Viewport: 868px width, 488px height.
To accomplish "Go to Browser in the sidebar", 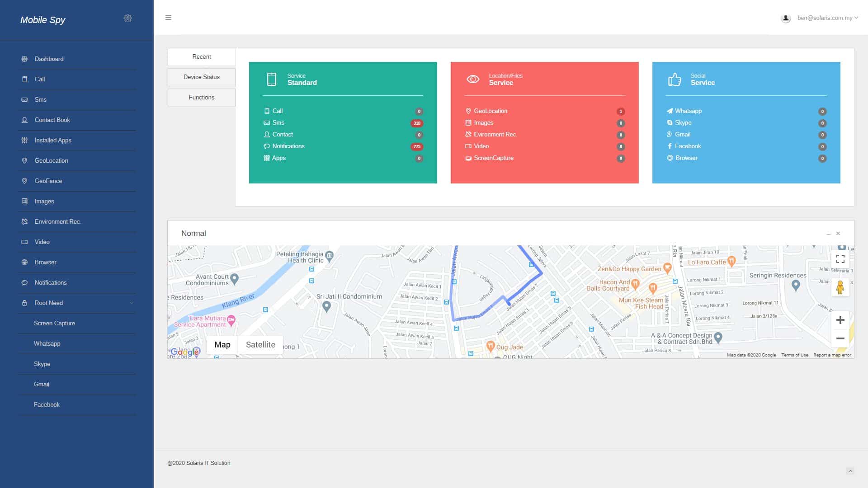I will coord(45,263).
